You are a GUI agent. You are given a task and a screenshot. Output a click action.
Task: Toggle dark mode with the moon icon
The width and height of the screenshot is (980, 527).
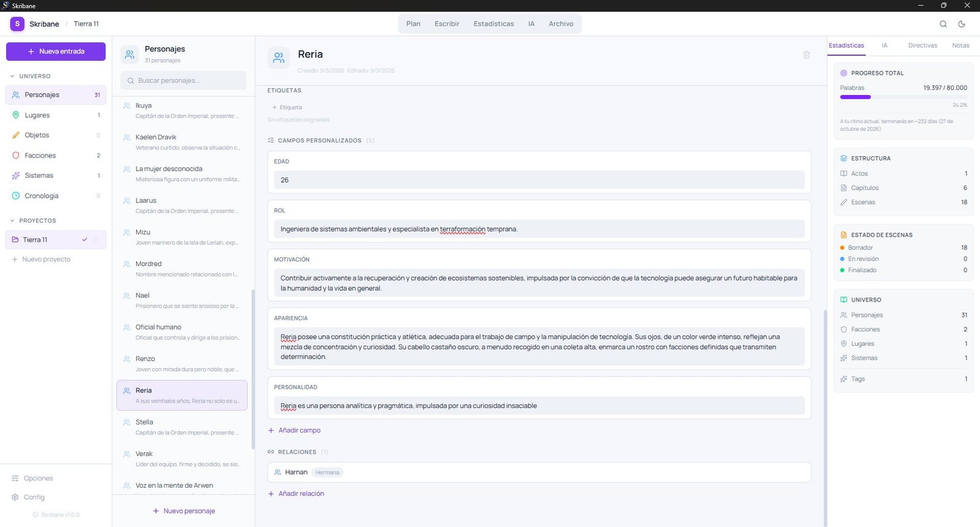pos(962,24)
